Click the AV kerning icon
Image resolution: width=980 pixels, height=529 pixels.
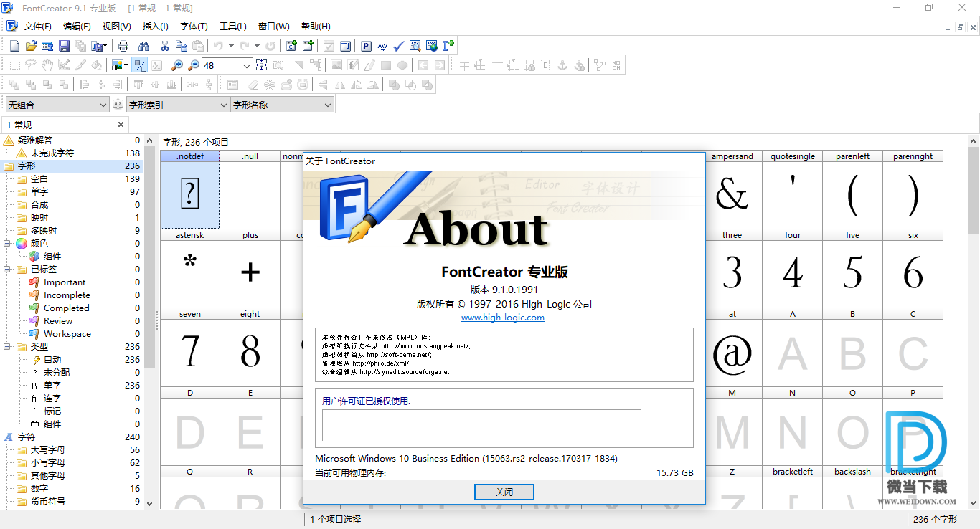pos(382,46)
